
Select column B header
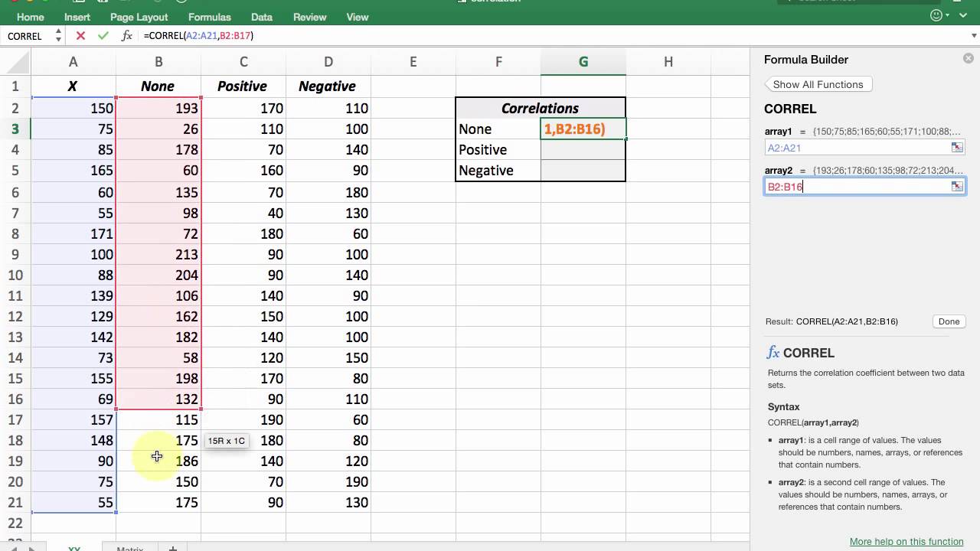[158, 62]
